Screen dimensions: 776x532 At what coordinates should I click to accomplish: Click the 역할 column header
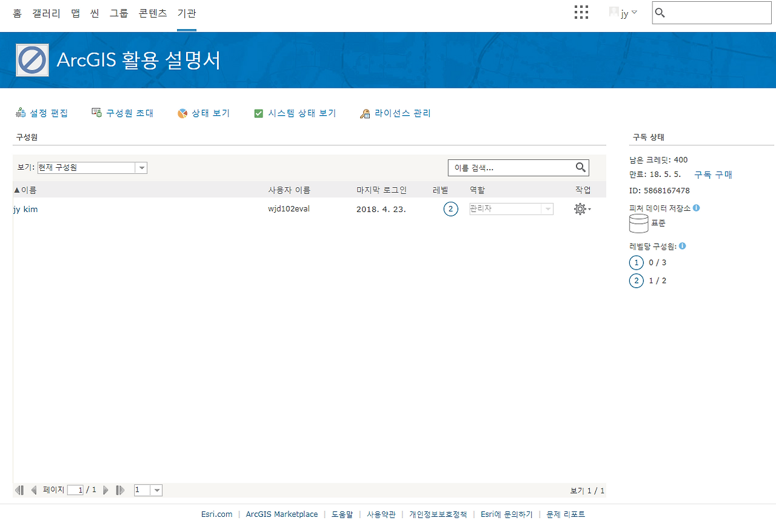(478, 190)
